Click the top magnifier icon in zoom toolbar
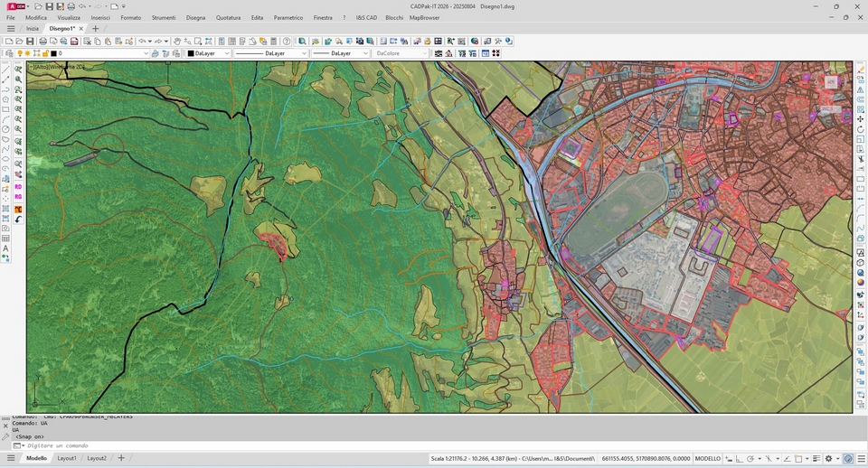The height and width of the screenshot is (468, 868). coord(18,70)
